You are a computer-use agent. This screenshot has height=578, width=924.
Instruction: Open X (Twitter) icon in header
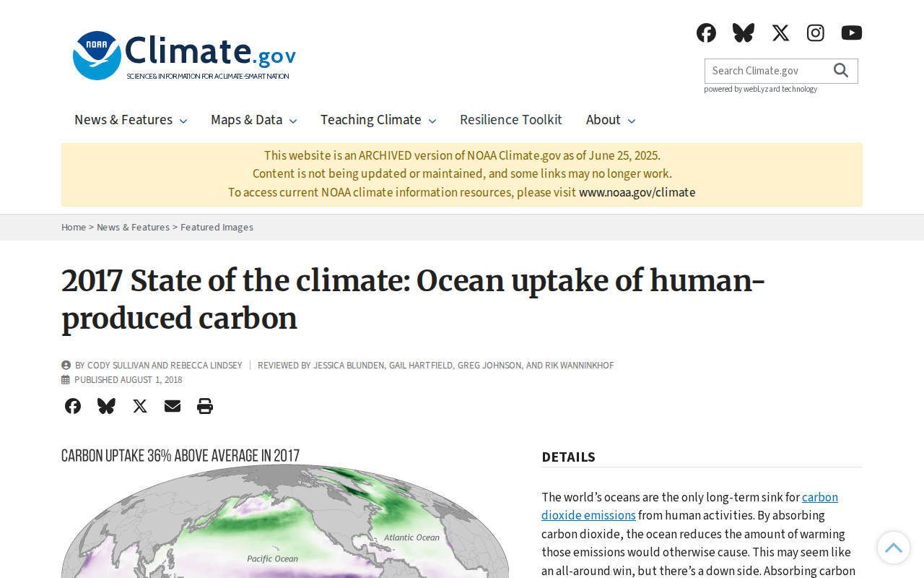780,33
